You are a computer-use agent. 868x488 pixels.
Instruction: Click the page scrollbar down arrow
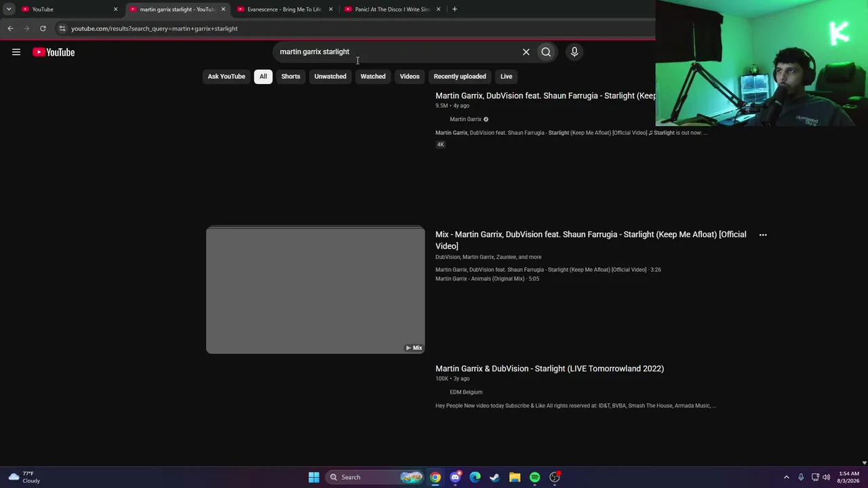pos(864,463)
